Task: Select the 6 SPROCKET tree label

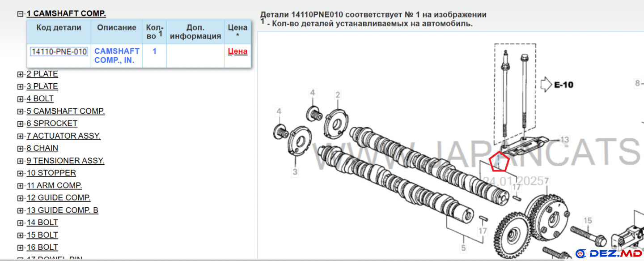Action: click(52, 123)
